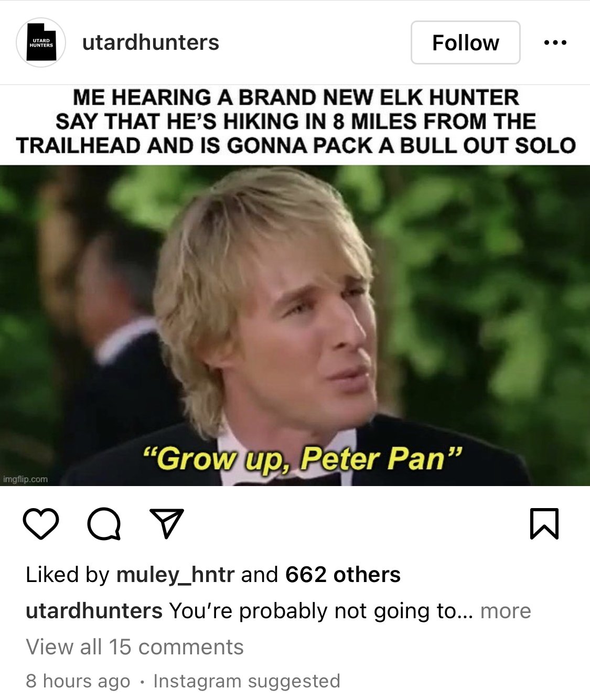Open utardhunters username in the header
Viewport: 590px width, 700px height.
pyautogui.click(x=151, y=42)
